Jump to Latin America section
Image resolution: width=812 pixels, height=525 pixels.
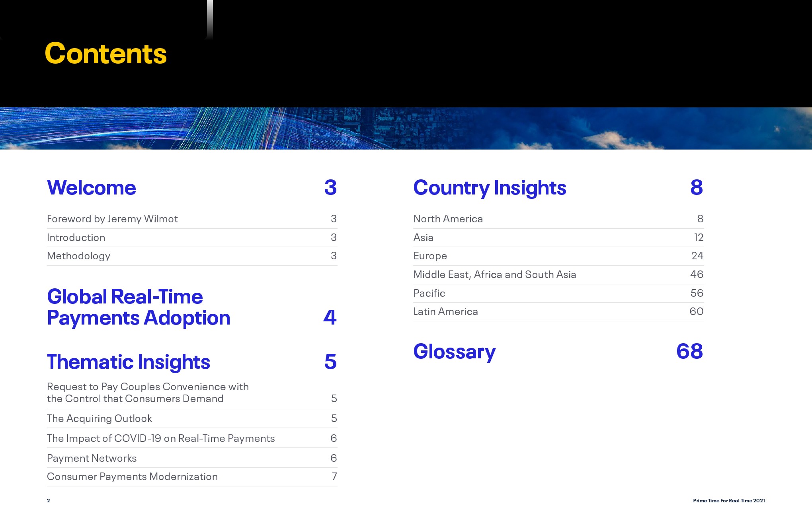(445, 311)
